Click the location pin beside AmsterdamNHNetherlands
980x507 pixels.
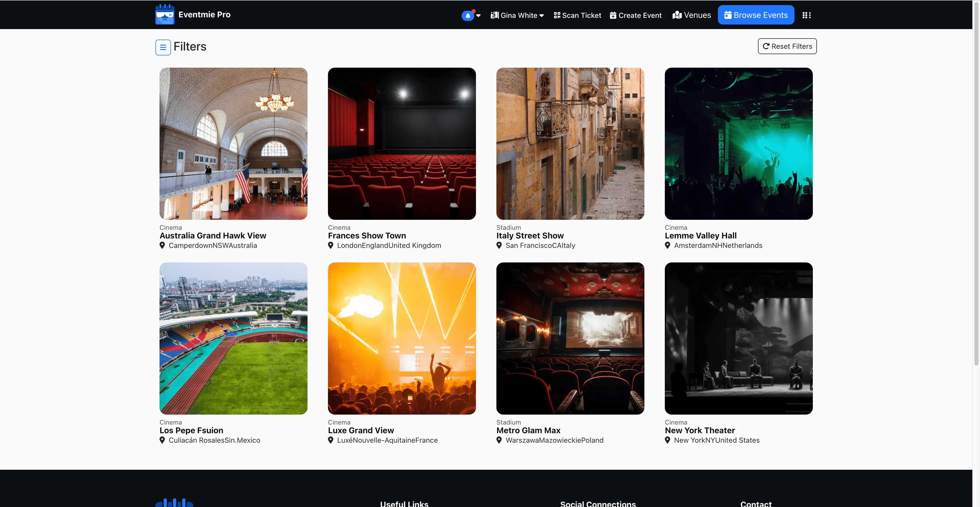pyautogui.click(x=667, y=246)
